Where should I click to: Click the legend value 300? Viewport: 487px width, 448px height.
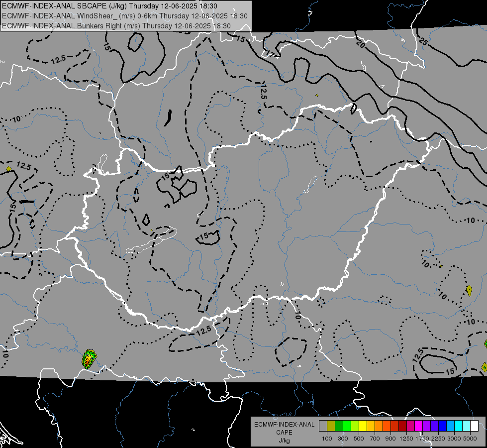click(x=343, y=439)
